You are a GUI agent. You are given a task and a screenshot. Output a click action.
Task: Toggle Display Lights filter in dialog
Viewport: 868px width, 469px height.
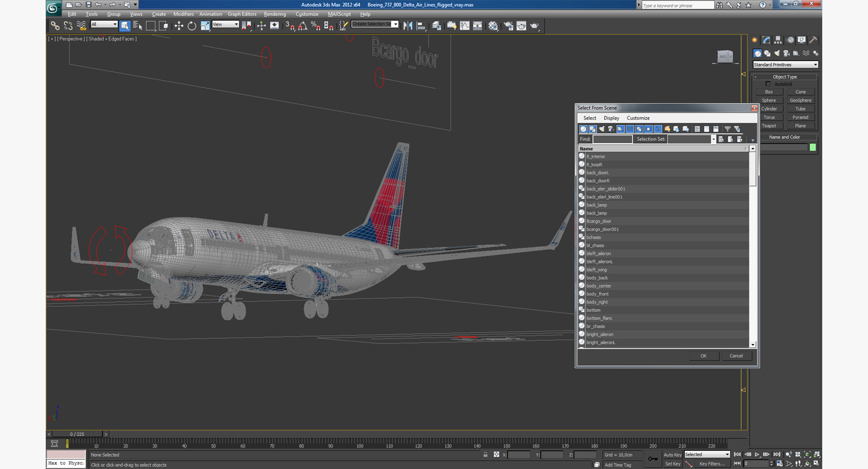pyautogui.click(x=602, y=129)
